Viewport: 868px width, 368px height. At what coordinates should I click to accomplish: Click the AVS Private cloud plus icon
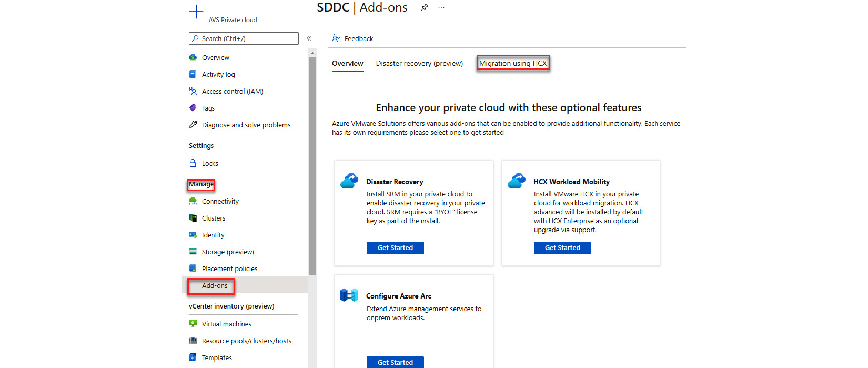[196, 12]
